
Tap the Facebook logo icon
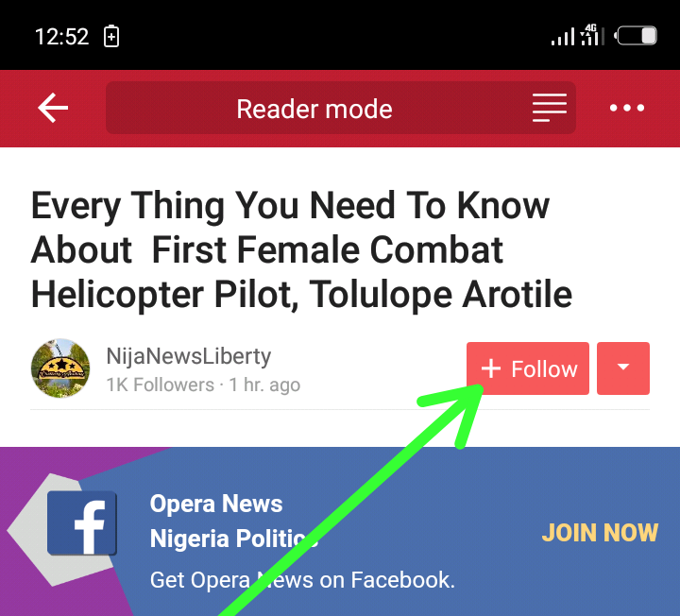[x=82, y=522]
